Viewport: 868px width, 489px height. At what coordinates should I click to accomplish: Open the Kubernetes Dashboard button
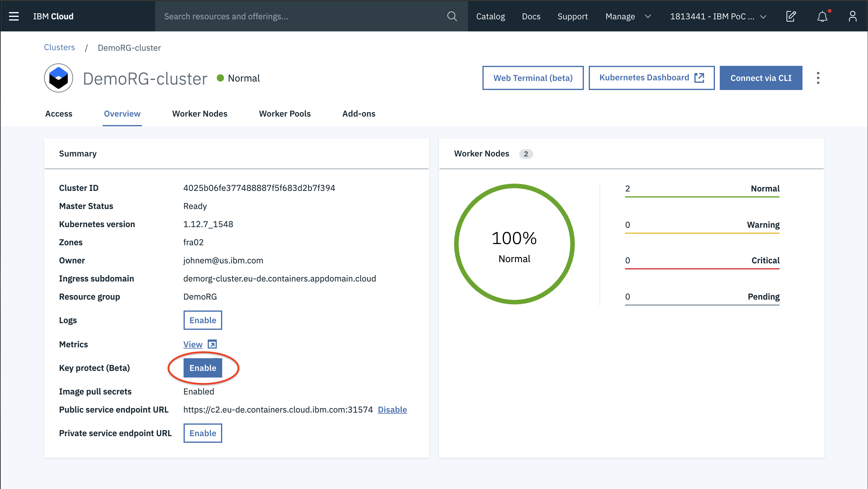(651, 78)
